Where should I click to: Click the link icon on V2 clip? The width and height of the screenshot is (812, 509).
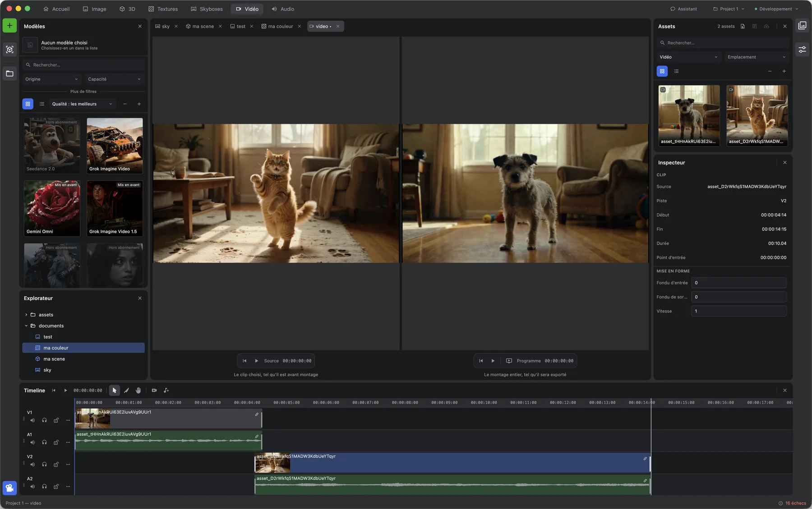coord(645,459)
